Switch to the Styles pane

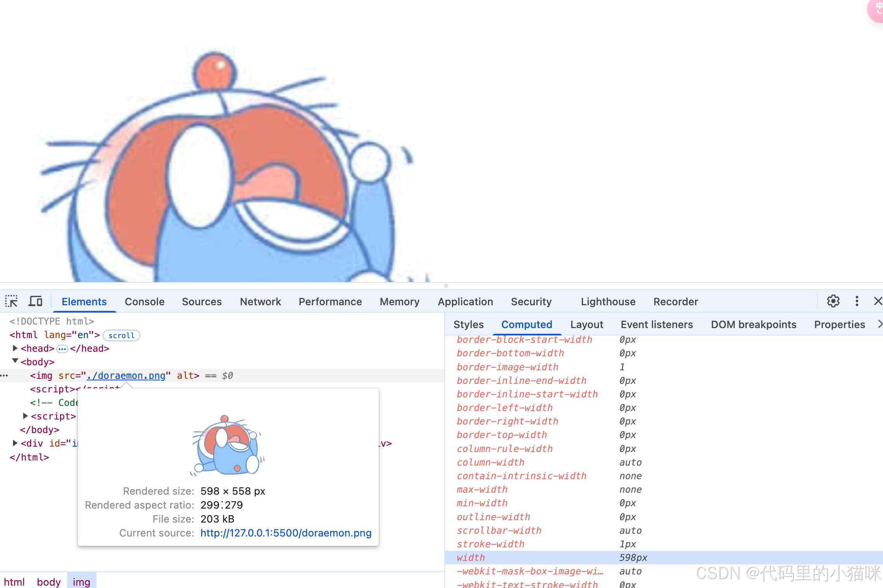tap(468, 325)
